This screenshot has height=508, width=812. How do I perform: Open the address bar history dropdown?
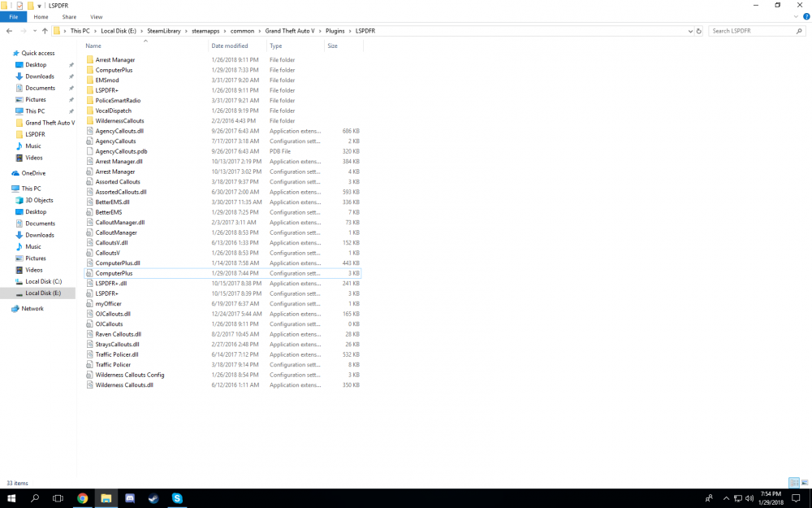(x=689, y=31)
